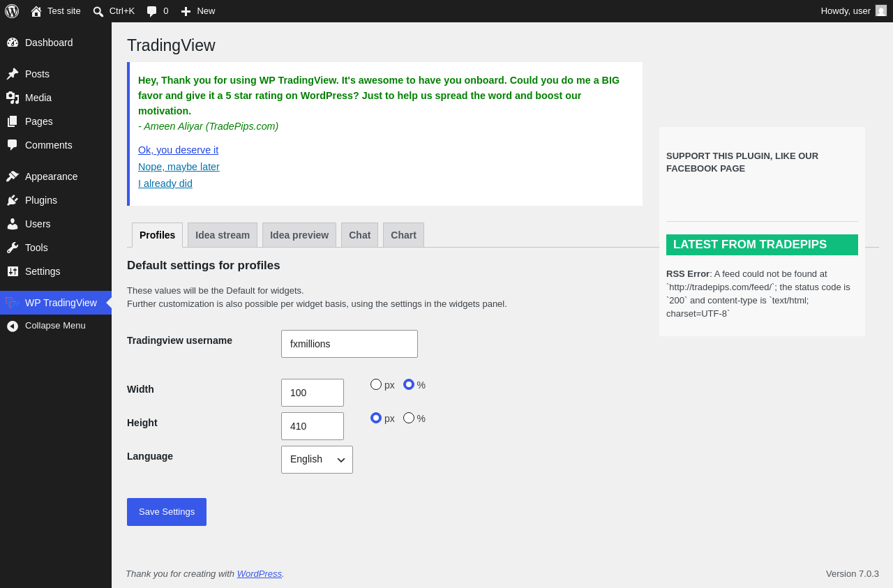
Task: Switch to the Idea stream tab
Action: click(223, 235)
